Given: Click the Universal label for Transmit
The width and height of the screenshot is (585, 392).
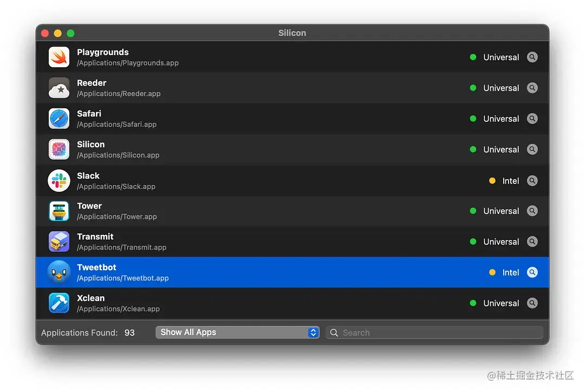Looking at the screenshot, I should point(501,241).
